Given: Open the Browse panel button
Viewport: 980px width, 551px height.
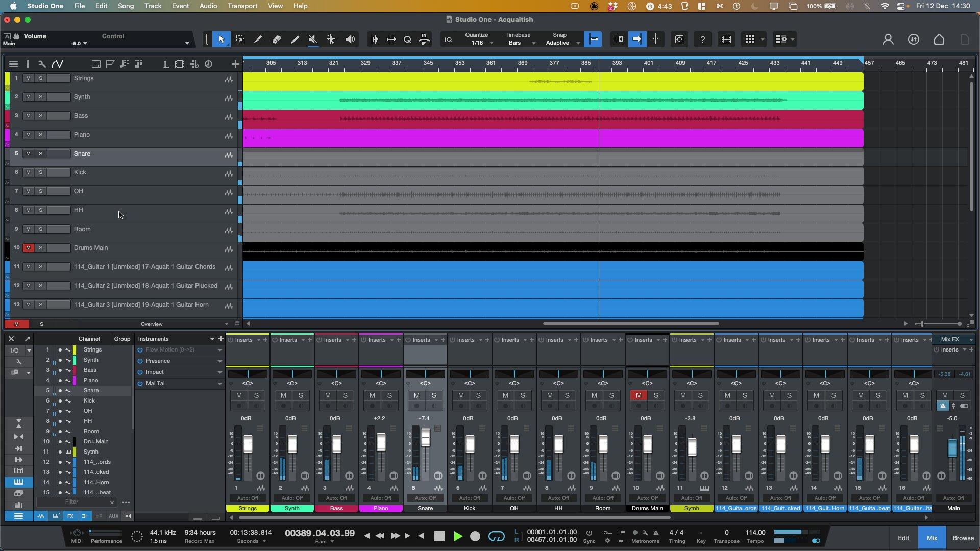Looking at the screenshot, I should point(963,538).
